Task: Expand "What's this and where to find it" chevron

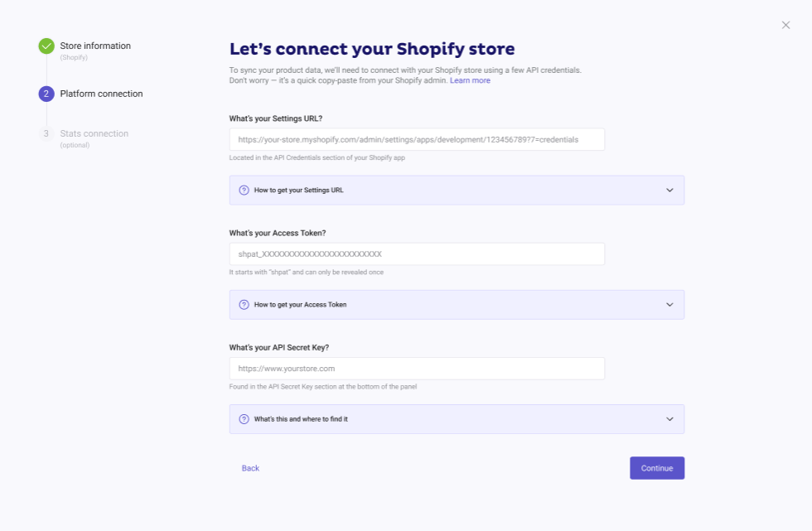Action: click(x=669, y=419)
